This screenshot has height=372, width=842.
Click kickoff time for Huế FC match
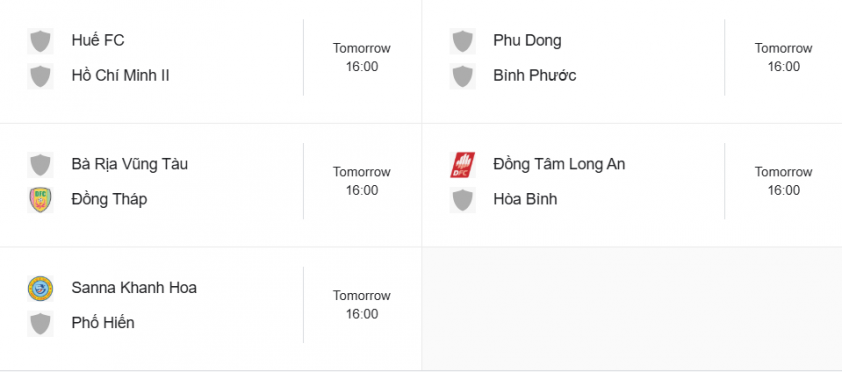point(362,57)
